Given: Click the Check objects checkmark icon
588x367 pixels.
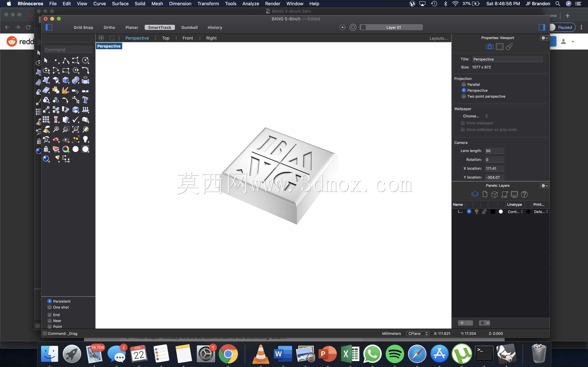Looking at the screenshot, I should (76, 119).
